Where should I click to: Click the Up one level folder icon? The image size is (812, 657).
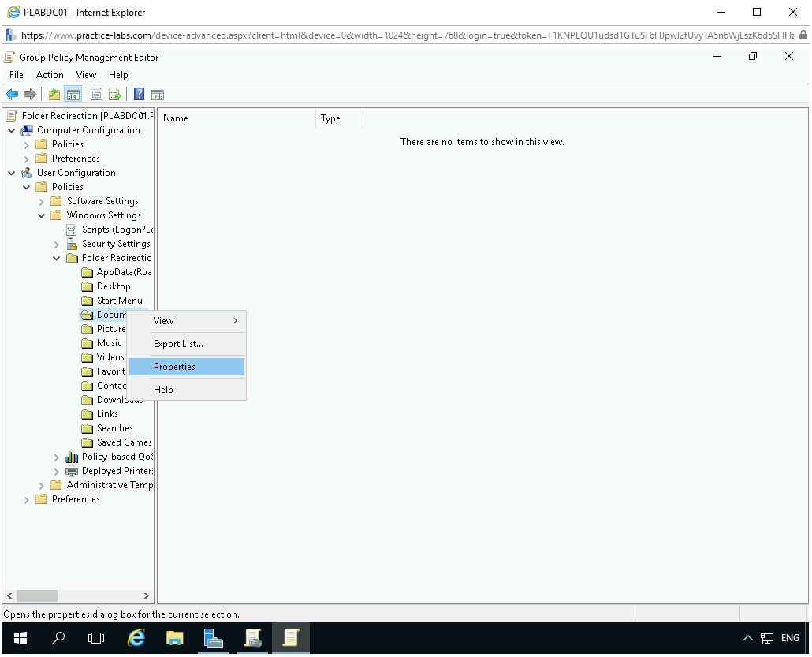pos(54,95)
